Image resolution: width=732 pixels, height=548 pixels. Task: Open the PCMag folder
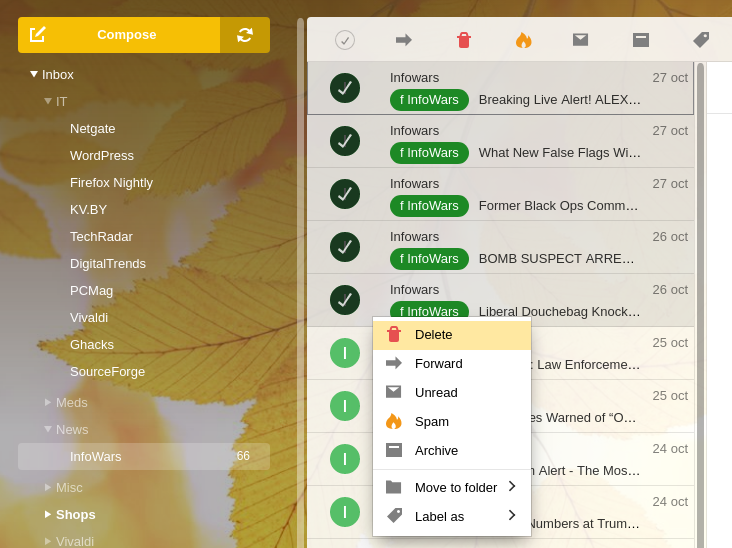click(92, 291)
